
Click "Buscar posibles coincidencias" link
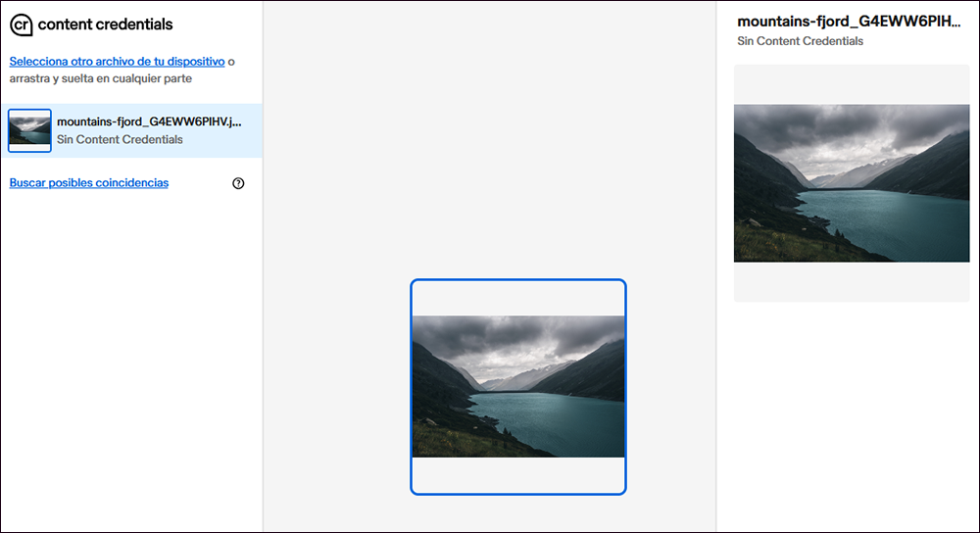pyautogui.click(x=88, y=183)
